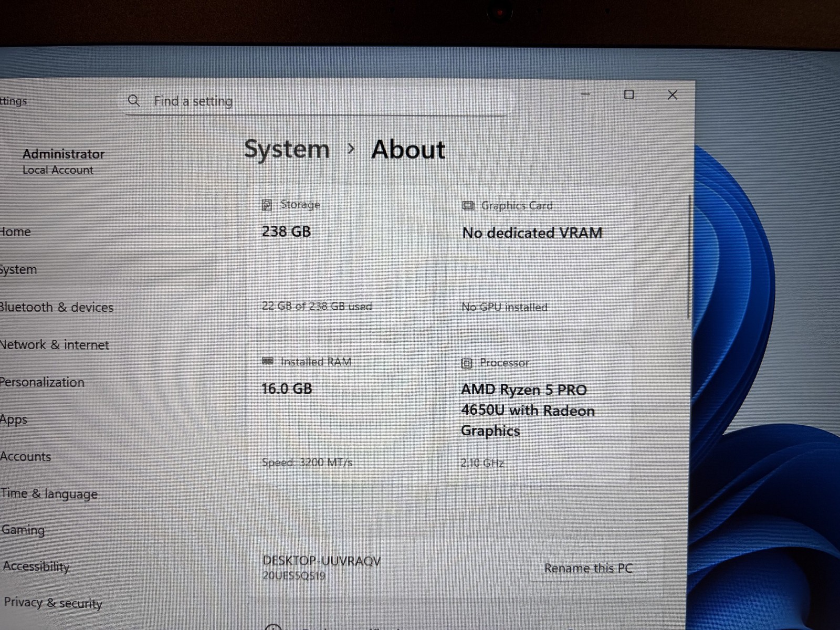Click the Rename this PC button
The width and height of the screenshot is (840, 630).
point(588,568)
